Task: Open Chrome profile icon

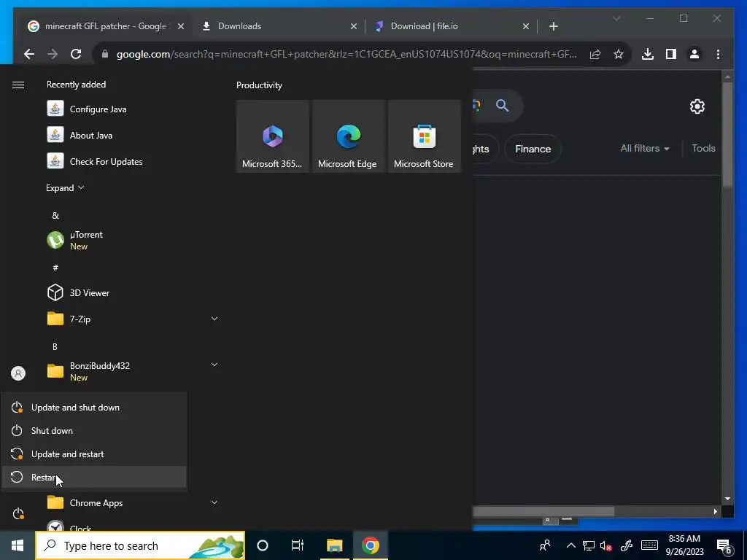Action: click(x=694, y=54)
